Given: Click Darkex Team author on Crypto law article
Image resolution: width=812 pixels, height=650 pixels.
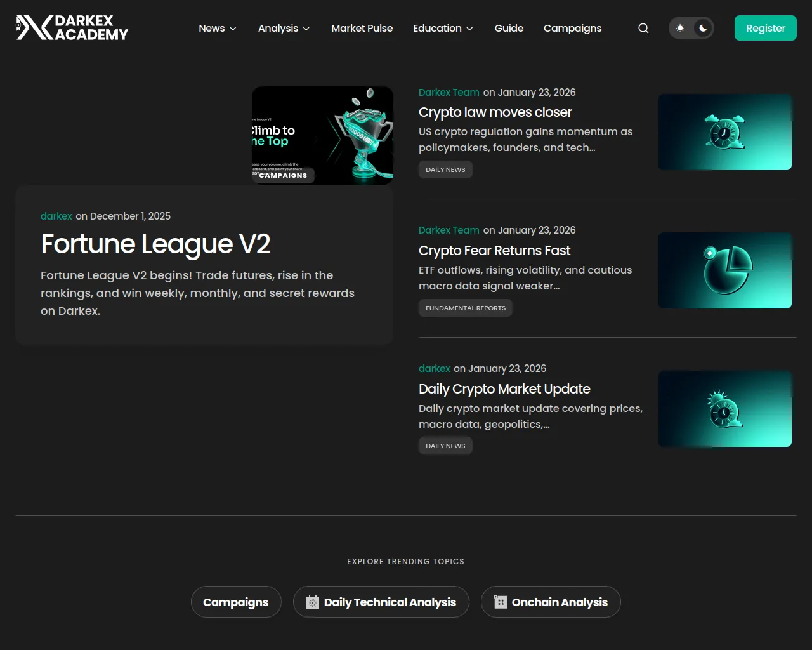Looking at the screenshot, I should pyautogui.click(x=449, y=93).
